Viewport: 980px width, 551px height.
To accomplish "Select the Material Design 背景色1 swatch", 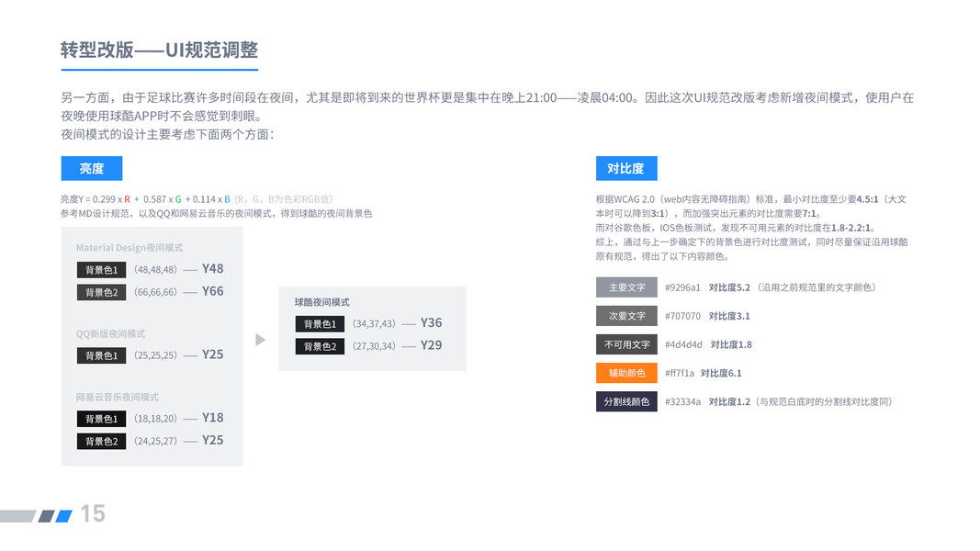I will pos(101,270).
